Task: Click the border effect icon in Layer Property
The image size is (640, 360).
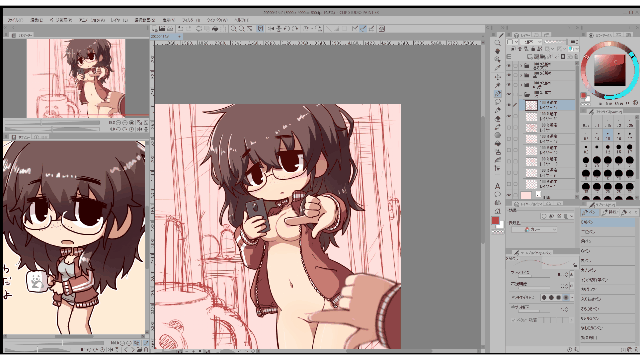Action: pyautogui.click(x=544, y=216)
